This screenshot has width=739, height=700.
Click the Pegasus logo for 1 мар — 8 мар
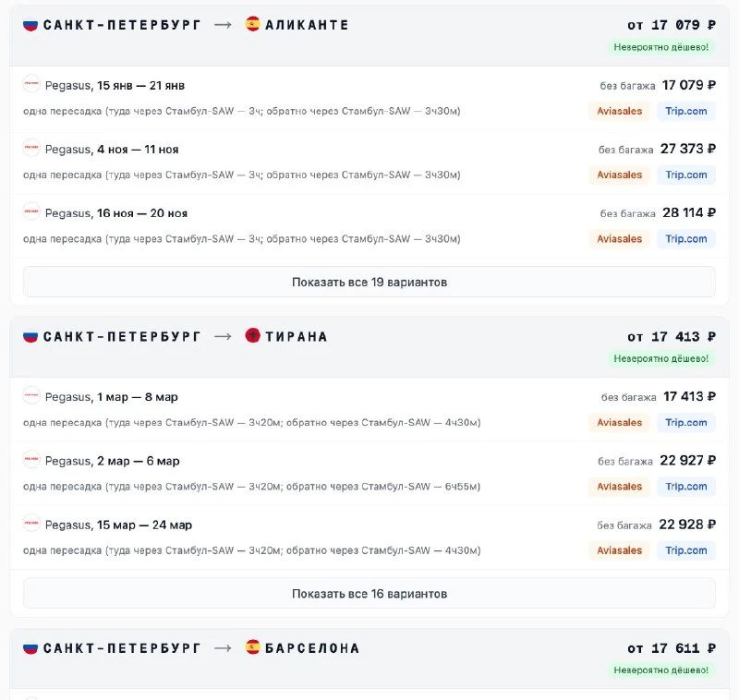(x=31, y=395)
